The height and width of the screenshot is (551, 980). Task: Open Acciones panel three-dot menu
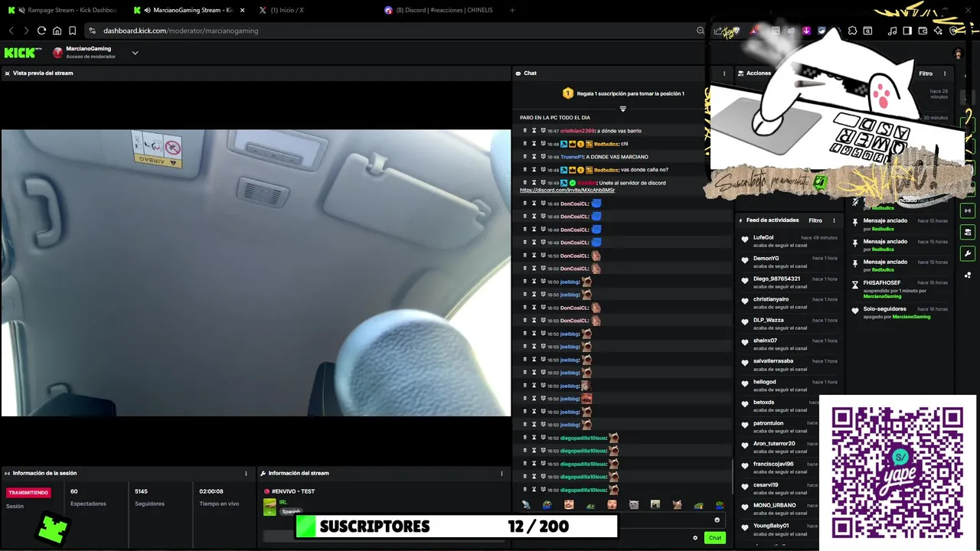click(x=944, y=73)
